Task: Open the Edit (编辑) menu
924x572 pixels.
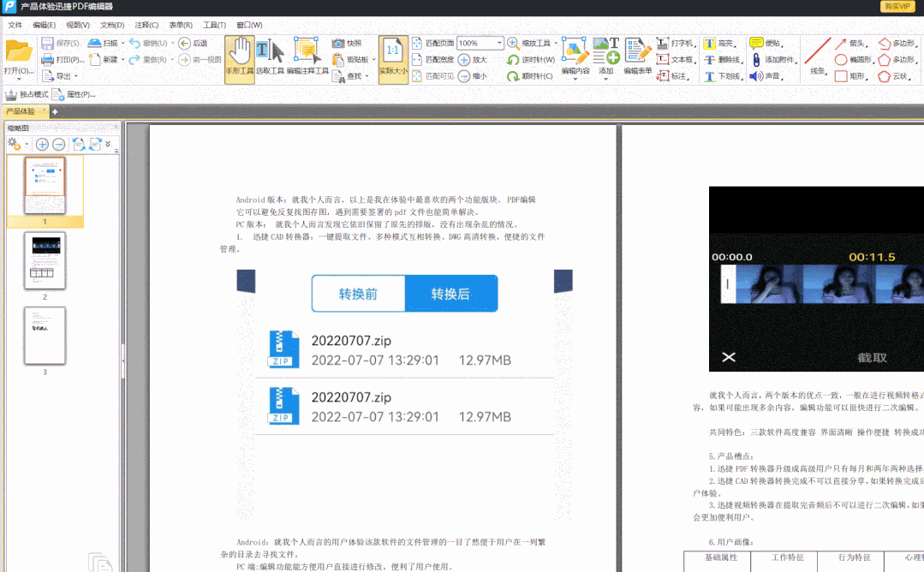Action: [x=45, y=25]
